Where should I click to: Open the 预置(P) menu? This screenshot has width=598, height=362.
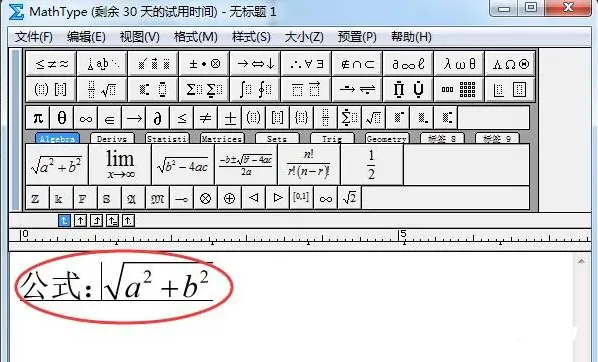click(x=357, y=37)
